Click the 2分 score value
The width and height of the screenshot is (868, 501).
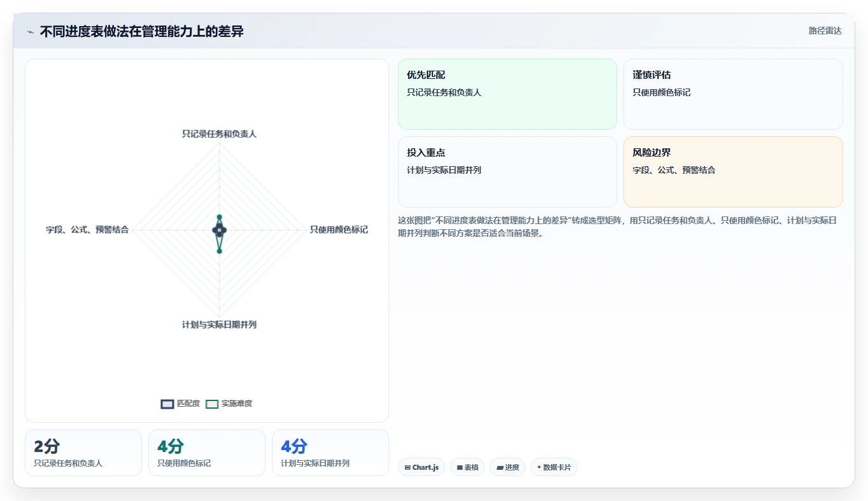[x=46, y=446]
